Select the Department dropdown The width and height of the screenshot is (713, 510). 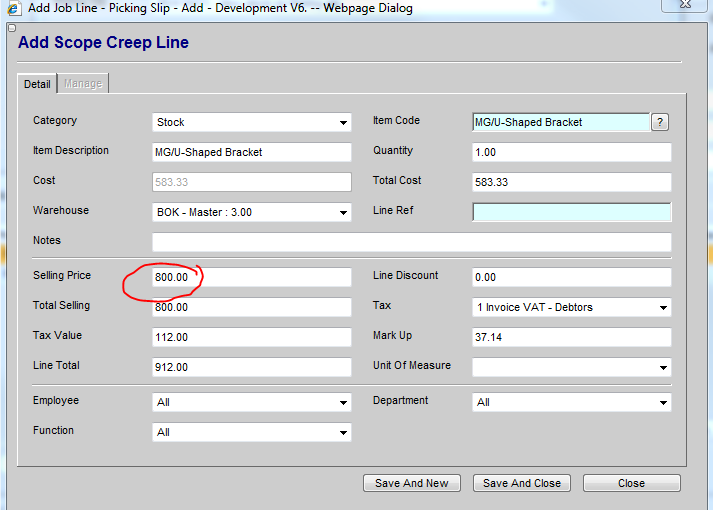[571, 402]
